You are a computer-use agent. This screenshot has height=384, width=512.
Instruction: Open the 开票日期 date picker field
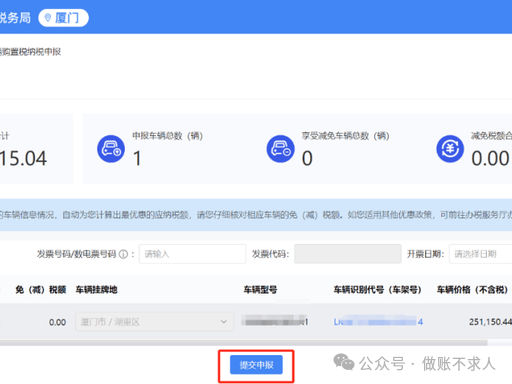(x=480, y=254)
